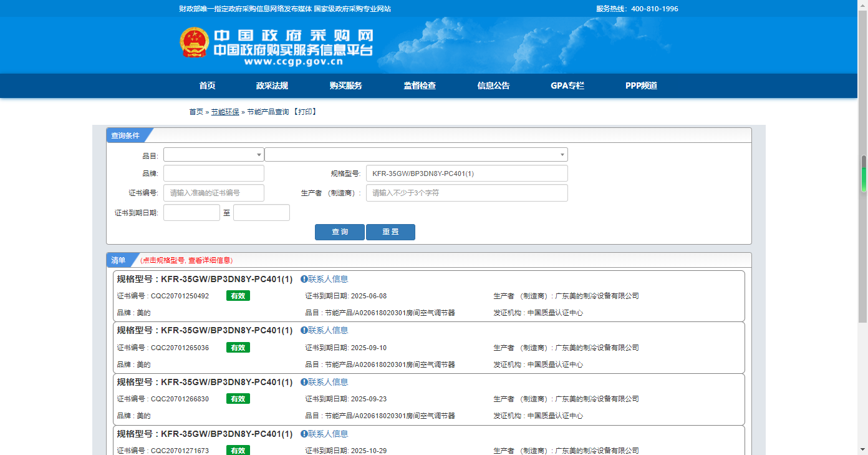
Task: Focus the 证书编号 certificate number field
Action: pos(214,193)
